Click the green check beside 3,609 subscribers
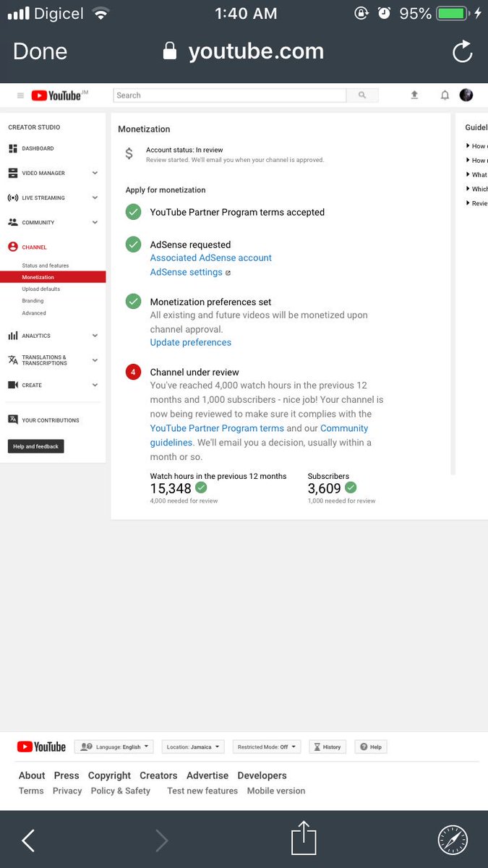The width and height of the screenshot is (488, 868). click(x=351, y=488)
